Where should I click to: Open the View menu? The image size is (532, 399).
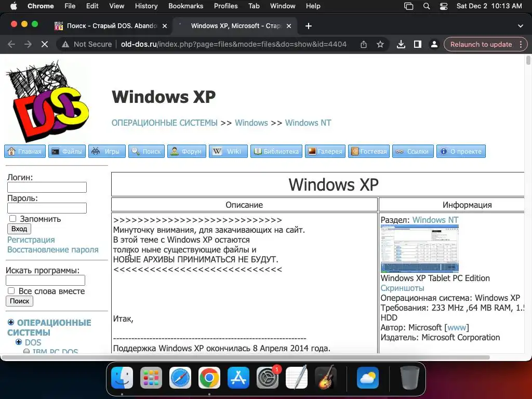click(x=117, y=6)
